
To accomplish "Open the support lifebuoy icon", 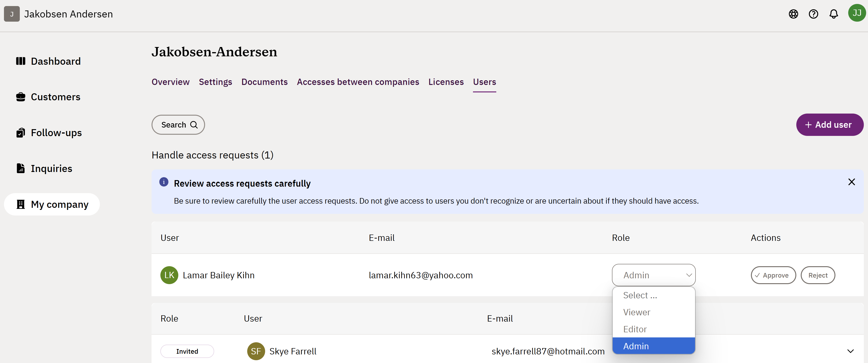I will [793, 14].
